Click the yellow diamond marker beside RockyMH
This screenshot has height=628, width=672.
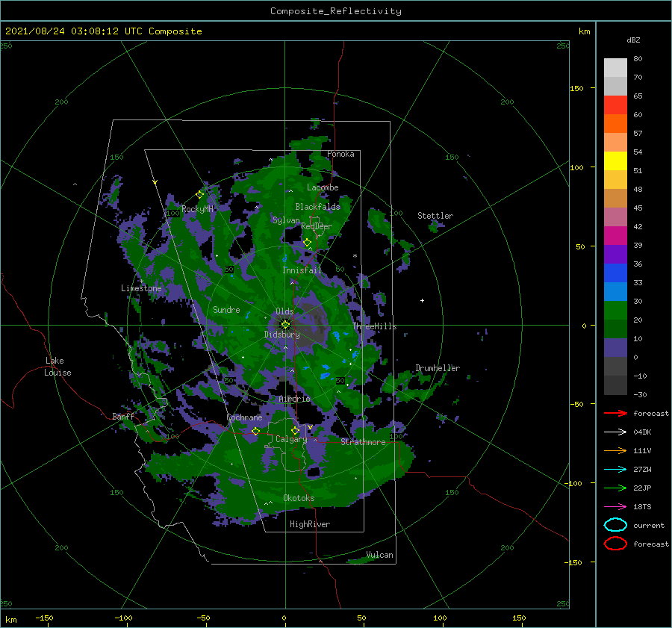[x=199, y=195]
